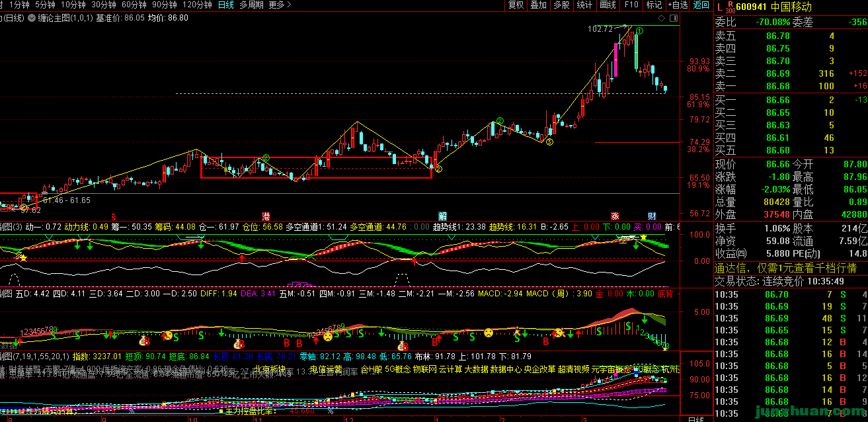Click the 电信运营 sector label
This screenshot has width=868, height=422.
pyautogui.click(x=325, y=369)
